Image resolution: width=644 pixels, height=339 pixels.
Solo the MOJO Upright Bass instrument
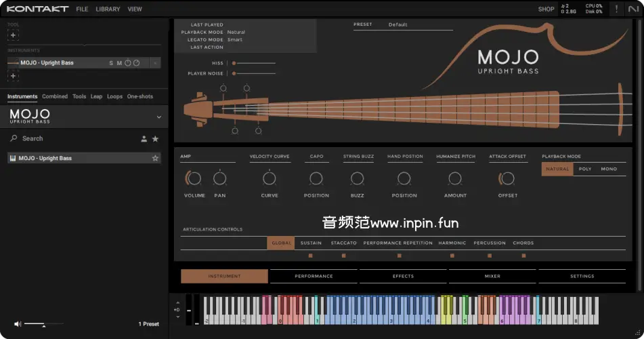[111, 63]
